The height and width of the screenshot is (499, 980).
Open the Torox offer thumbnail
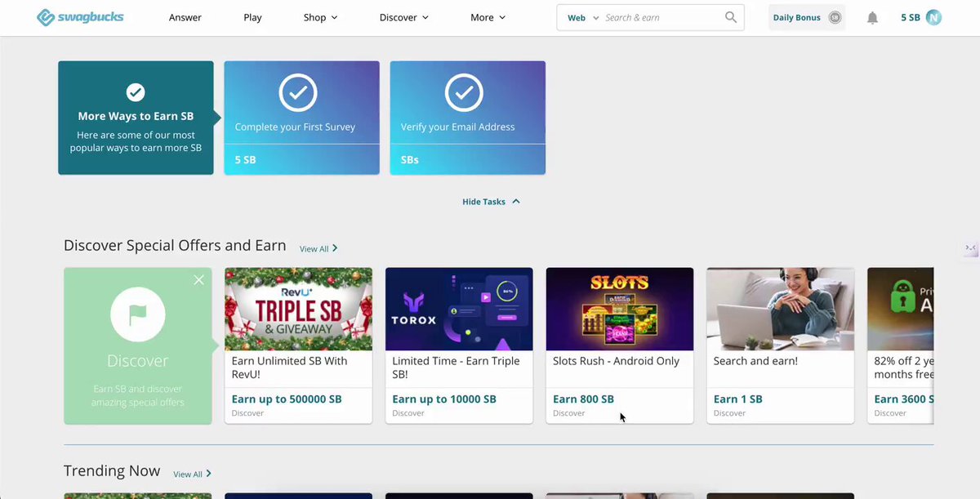point(459,309)
